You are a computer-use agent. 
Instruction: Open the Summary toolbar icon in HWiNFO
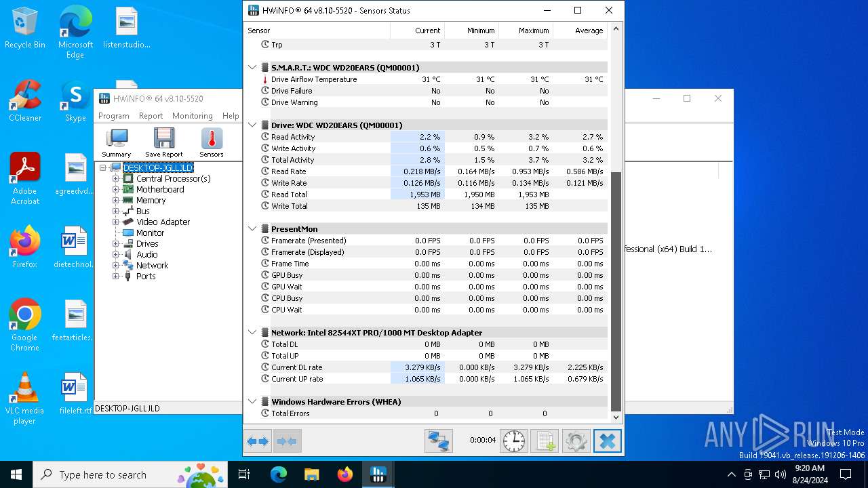[x=117, y=143]
